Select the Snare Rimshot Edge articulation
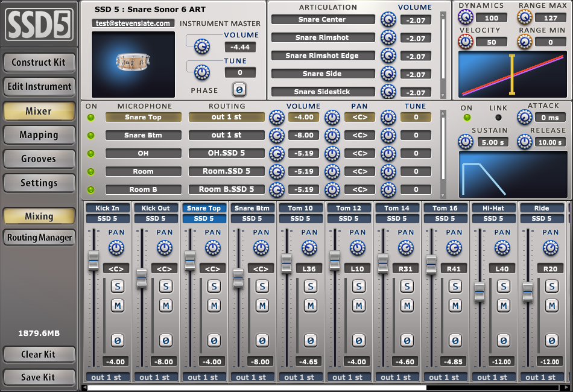This screenshot has width=573, height=392. (323, 55)
